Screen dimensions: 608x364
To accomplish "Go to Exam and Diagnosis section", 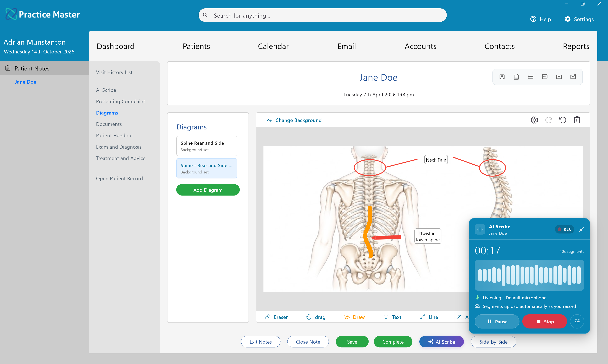I will 119,147.
